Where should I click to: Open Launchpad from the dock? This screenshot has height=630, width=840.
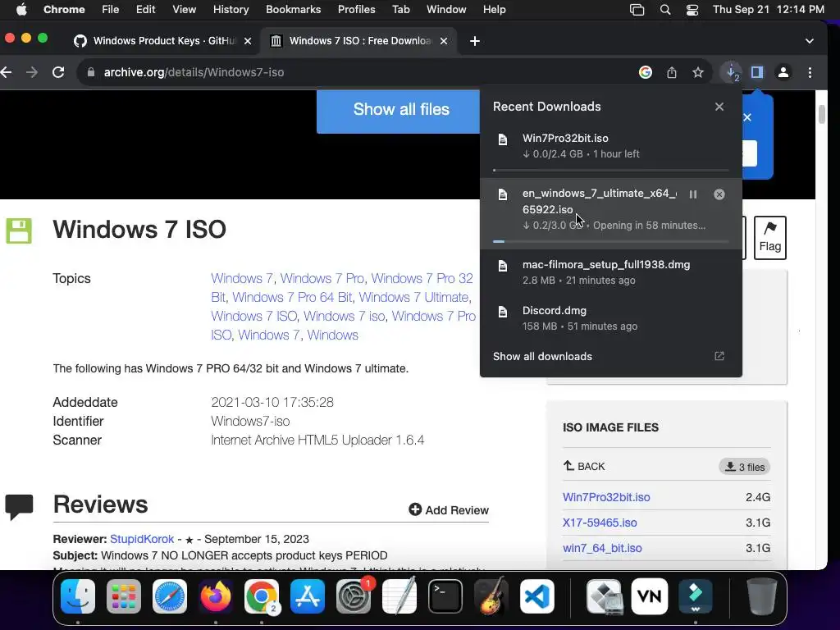click(124, 596)
